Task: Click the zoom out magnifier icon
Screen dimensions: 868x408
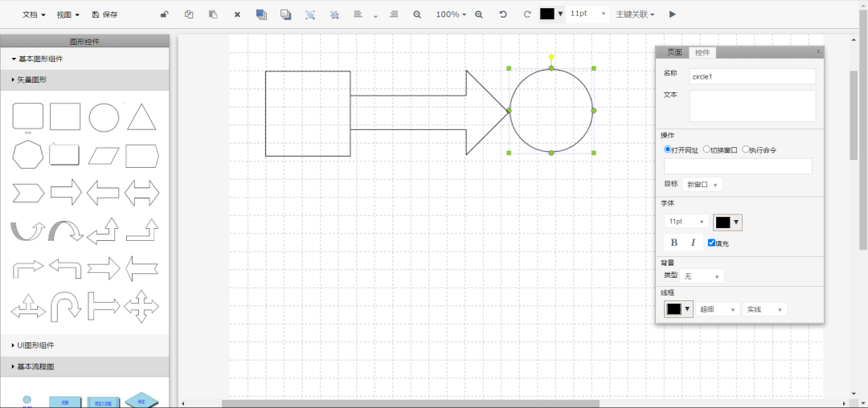Action: [416, 14]
